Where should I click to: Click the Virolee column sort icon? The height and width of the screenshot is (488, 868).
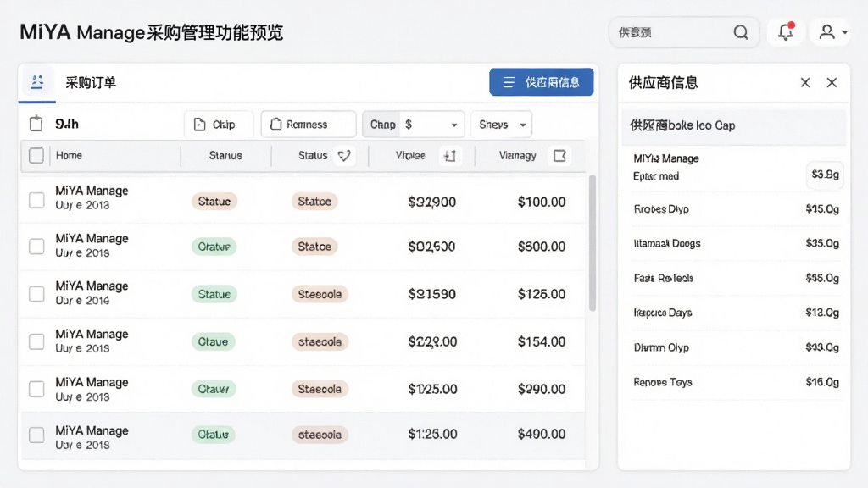[x=450, y=156]
